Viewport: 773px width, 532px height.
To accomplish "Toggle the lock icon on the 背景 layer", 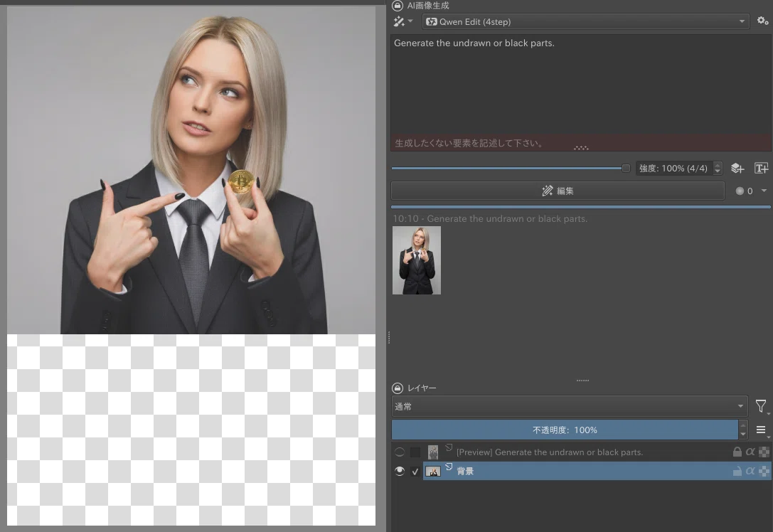I will (x=737, y=472).
